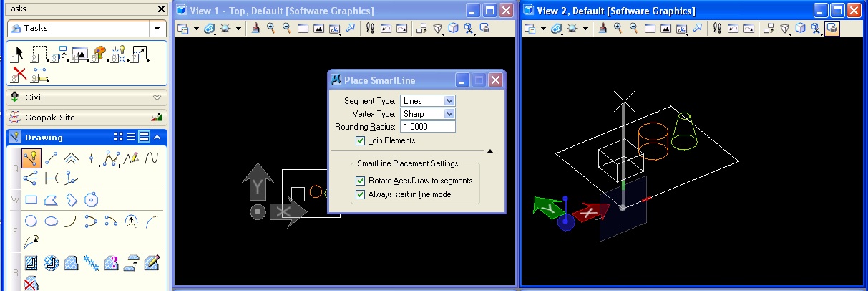
Task: Switch Drawing tasks to icon layout mode
Action: point(120,137)
